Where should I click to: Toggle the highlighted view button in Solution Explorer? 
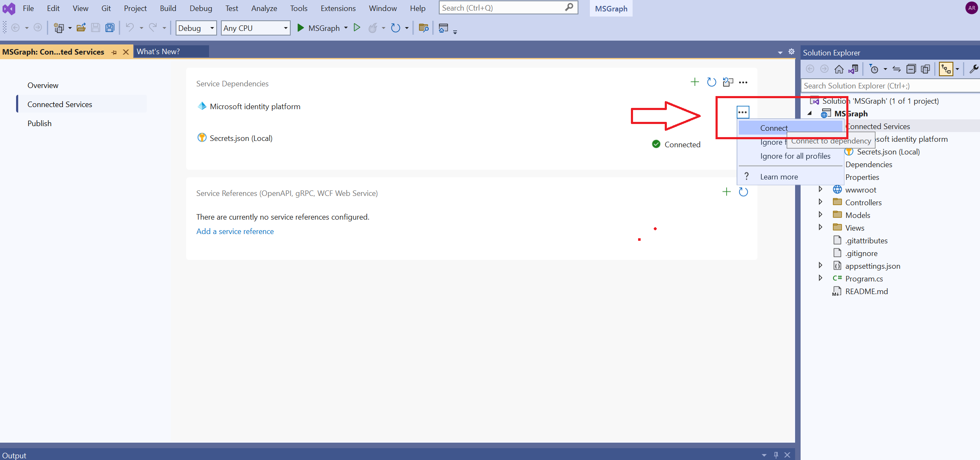click(946, 69)
